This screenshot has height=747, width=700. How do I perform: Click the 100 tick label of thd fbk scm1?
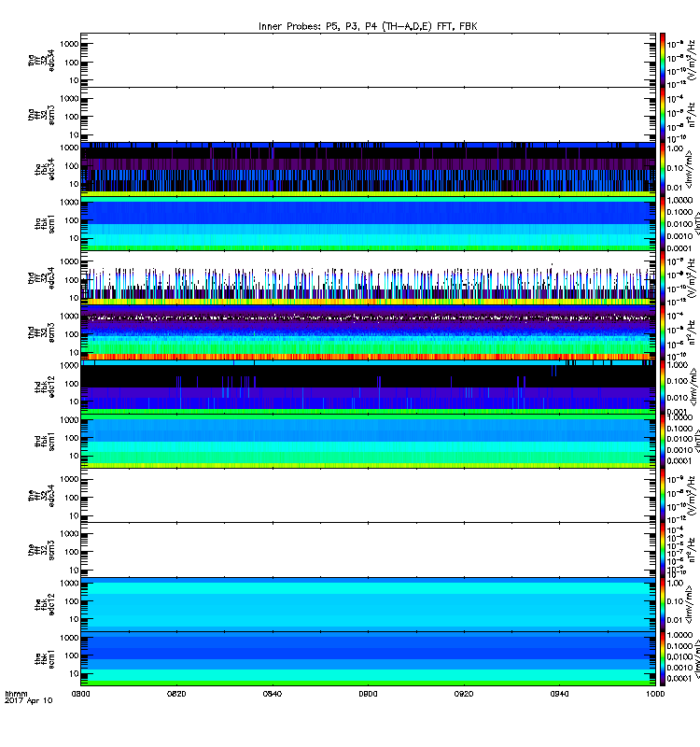tap(72, 438)
